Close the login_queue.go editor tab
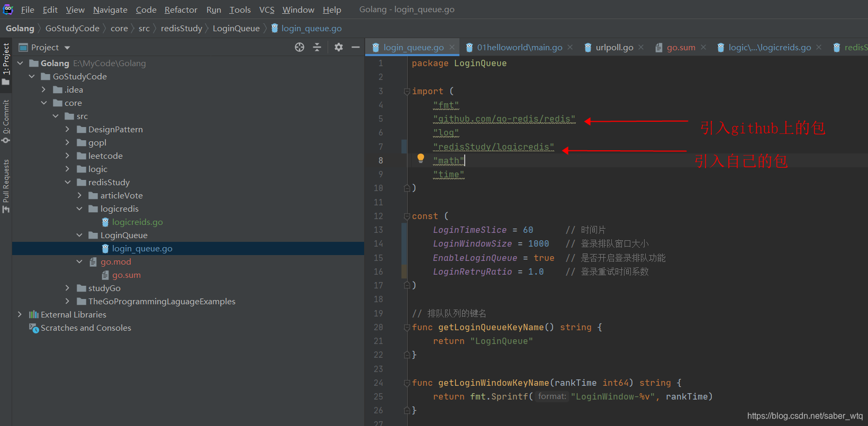 452,47
